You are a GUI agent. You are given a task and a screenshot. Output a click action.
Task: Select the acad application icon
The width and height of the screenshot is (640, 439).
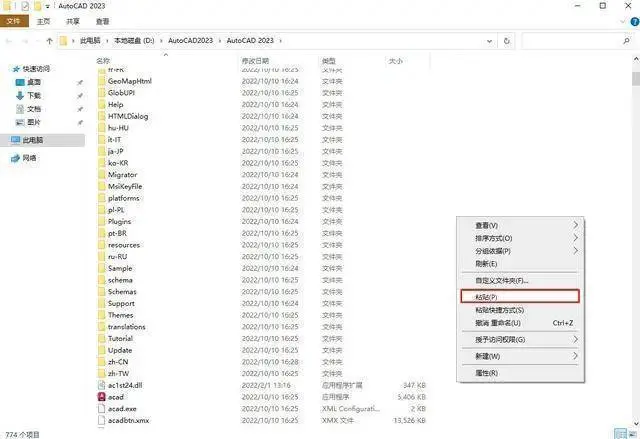[x=102, y=397]
